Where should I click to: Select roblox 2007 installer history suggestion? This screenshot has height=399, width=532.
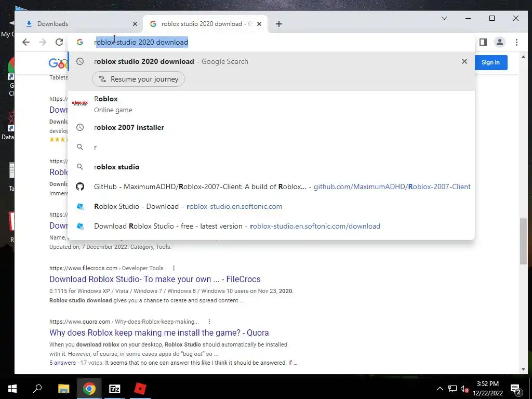pos(271,128)
